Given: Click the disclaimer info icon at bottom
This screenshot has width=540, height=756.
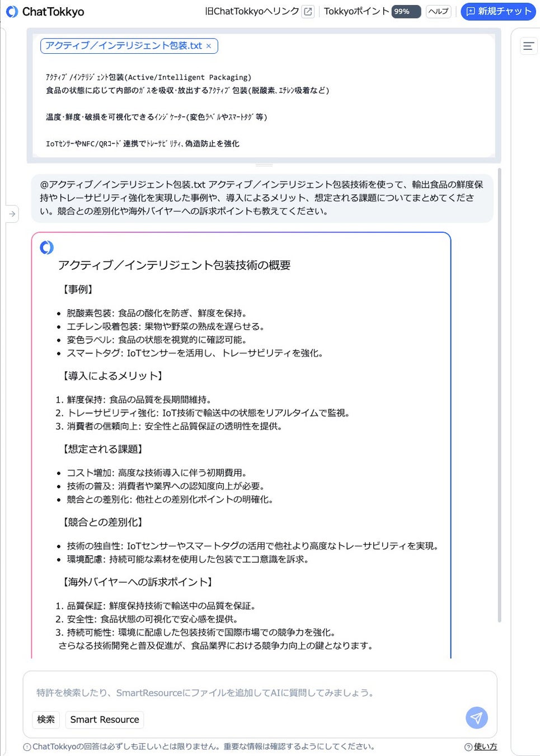Looking at the screenshot, I should pyautogui.click(x=27, y=747).
